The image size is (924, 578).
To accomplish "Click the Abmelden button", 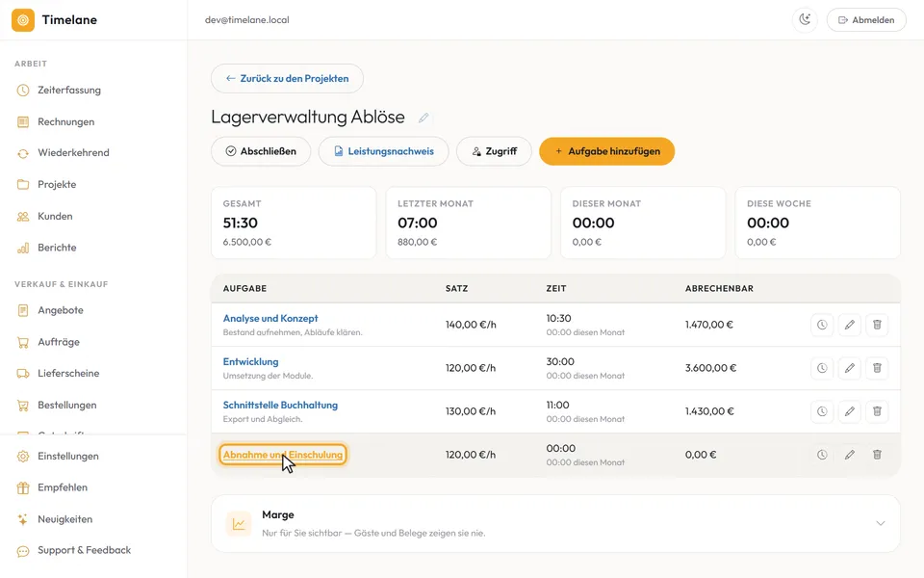I will pyautogui.click(x=866, y=20).
